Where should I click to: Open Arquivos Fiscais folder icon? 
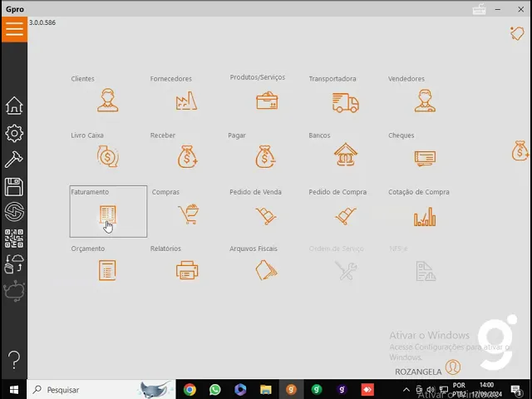coord(266,270)
